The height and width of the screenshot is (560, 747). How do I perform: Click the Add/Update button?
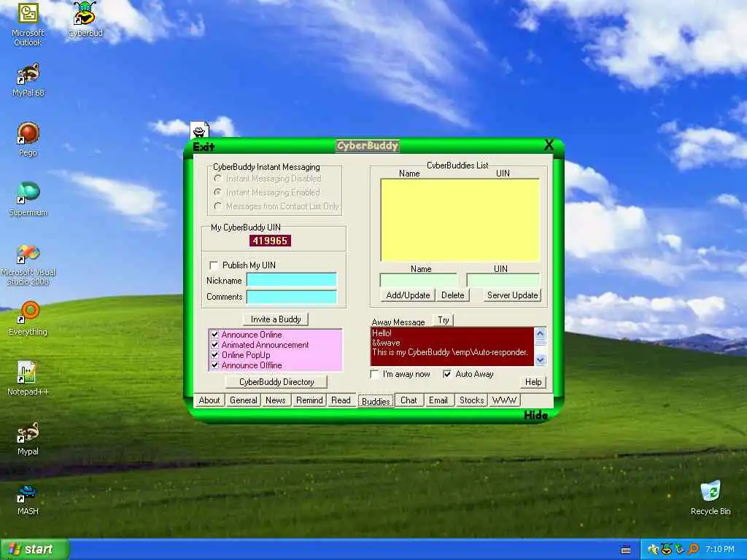408,295
